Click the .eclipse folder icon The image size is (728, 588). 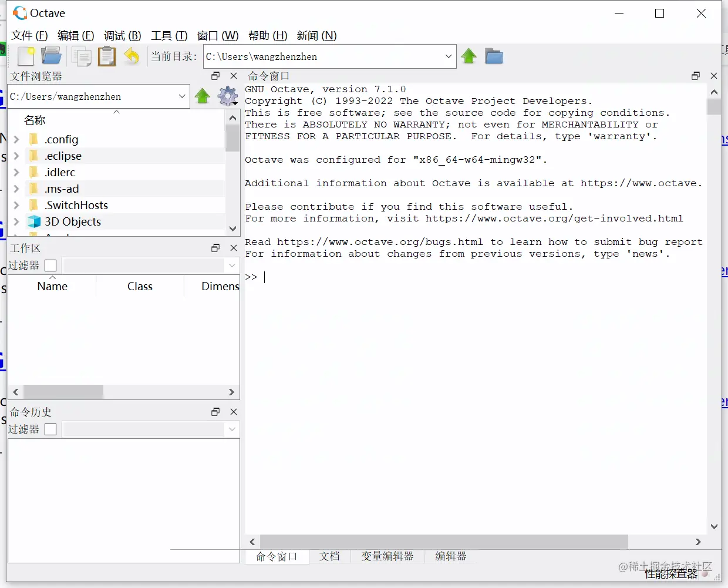(x=34, y=156)
